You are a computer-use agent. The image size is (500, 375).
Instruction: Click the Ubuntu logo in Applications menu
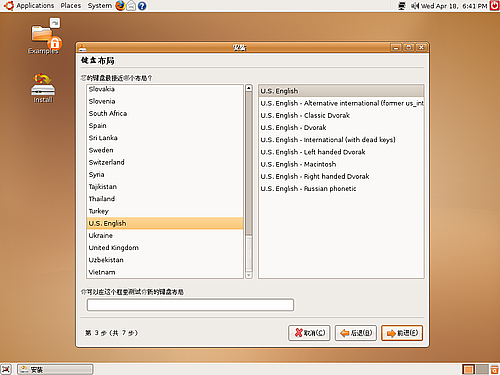[8, 5]
